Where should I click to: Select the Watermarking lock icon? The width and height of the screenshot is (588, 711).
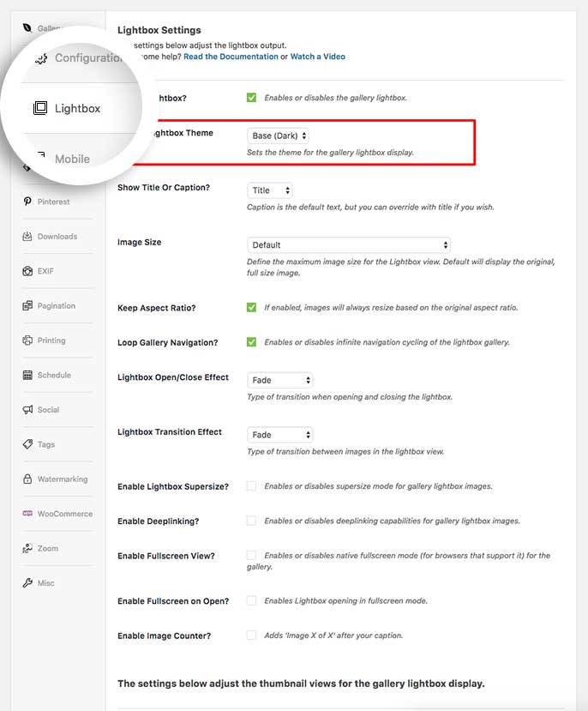28,479
